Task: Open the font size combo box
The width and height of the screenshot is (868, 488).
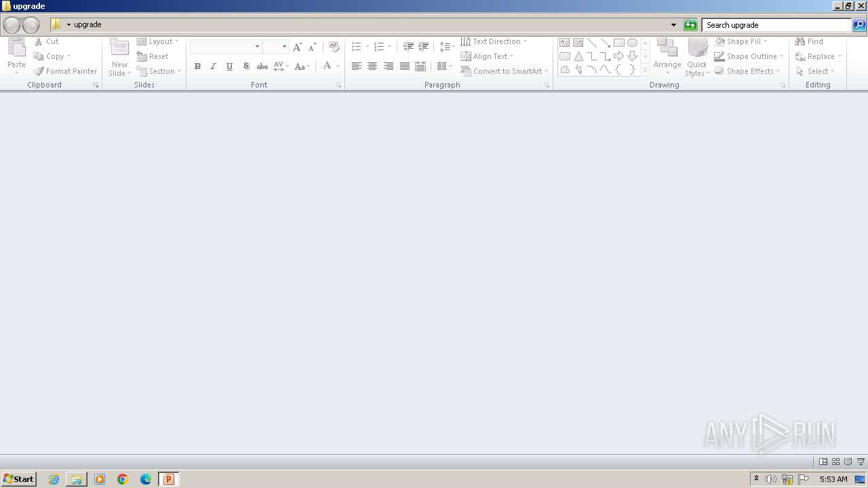Action: point(276,47)
